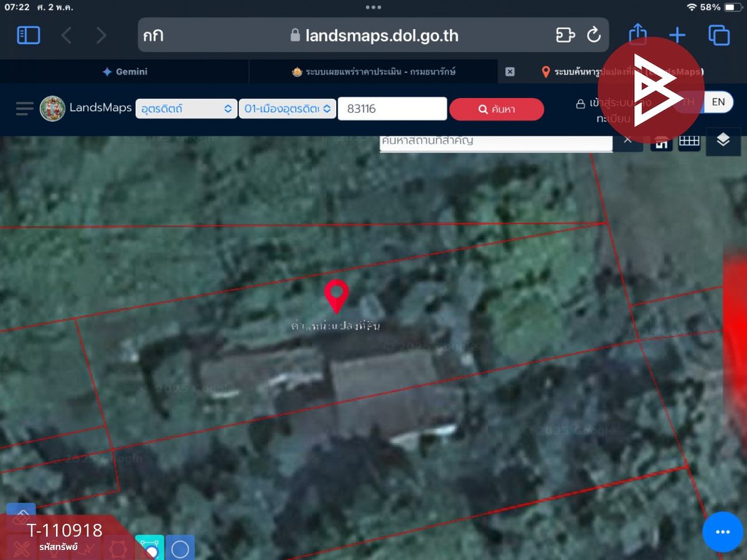The height and width of the screenshot is (560, 747).
Task: Show the Safari sidebar
Action: (29, 35)
